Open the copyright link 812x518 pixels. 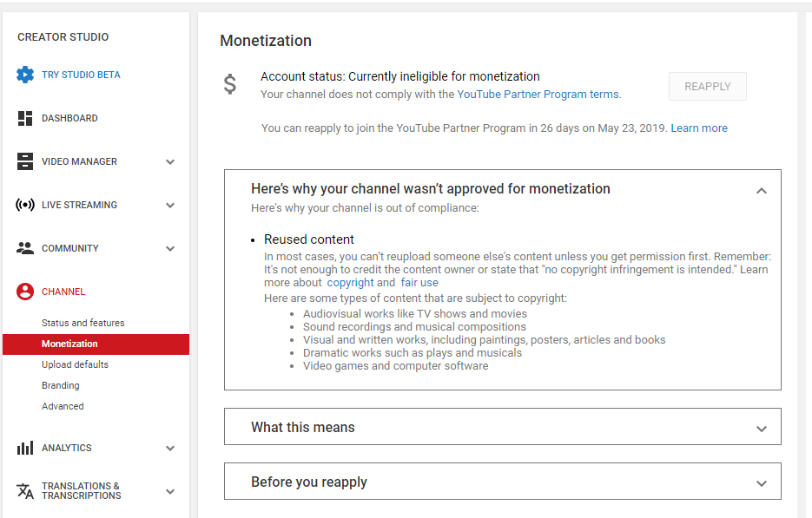pyautogui.click(x=350, y=283)
